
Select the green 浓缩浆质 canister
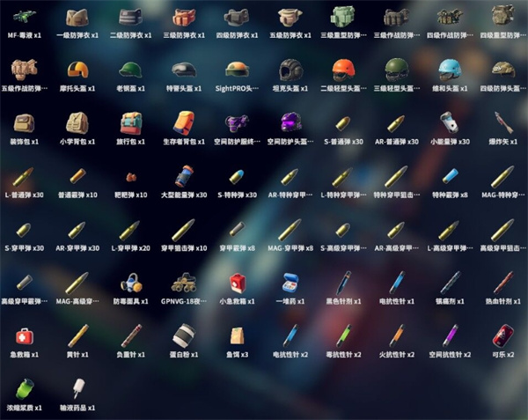click(x=24, y=389)
